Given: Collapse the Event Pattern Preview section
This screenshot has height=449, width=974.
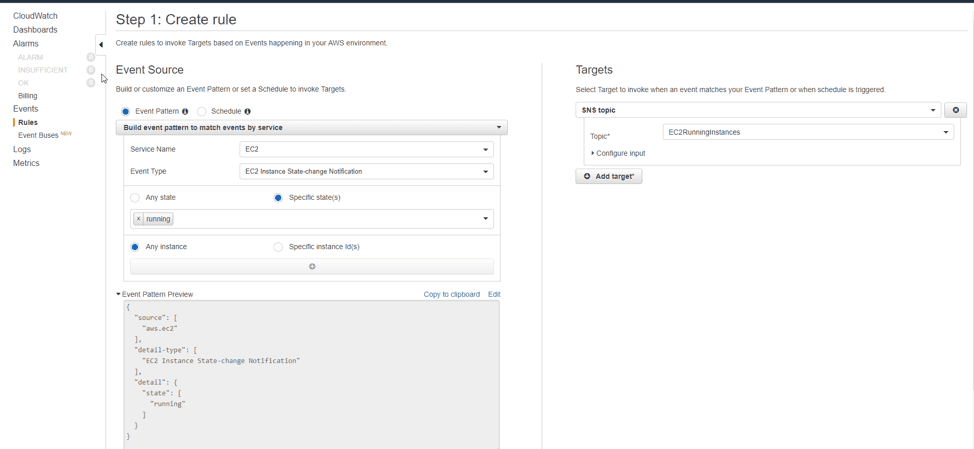Looking at the screenshot, I should coord(155,294).
